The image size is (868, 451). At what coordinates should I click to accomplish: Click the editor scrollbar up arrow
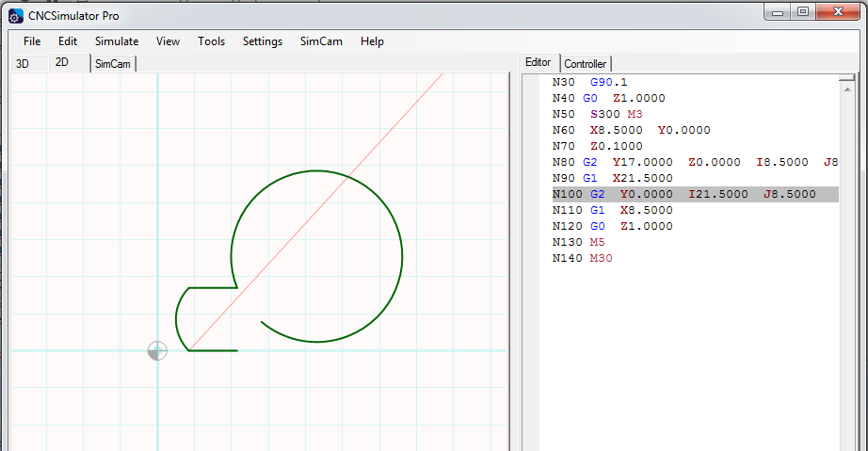847,80
